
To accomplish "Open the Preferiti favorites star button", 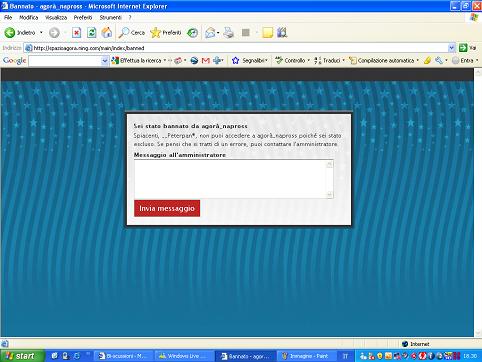I will tap(166, 33).
